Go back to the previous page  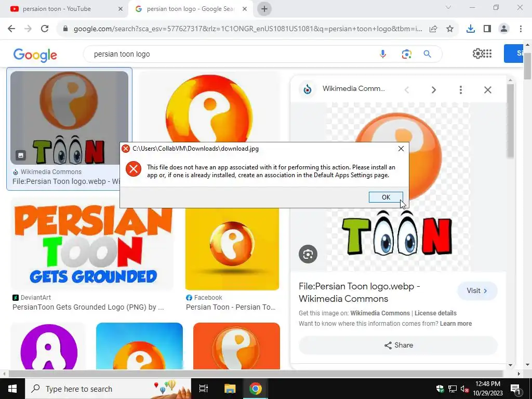point(11,29)
